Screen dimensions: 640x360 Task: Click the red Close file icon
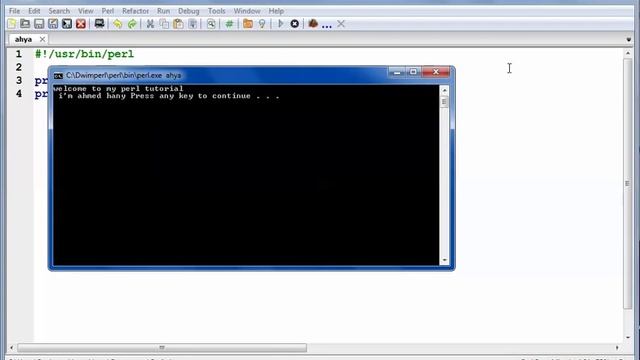[81, 24]
